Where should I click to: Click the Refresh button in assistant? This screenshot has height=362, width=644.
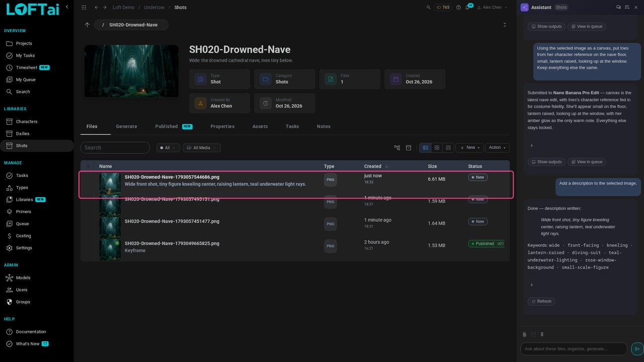tap(541, 301)
